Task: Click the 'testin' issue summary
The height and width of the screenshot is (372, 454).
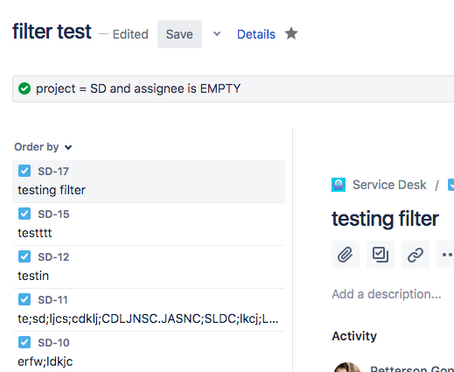Action: [33, 276]
